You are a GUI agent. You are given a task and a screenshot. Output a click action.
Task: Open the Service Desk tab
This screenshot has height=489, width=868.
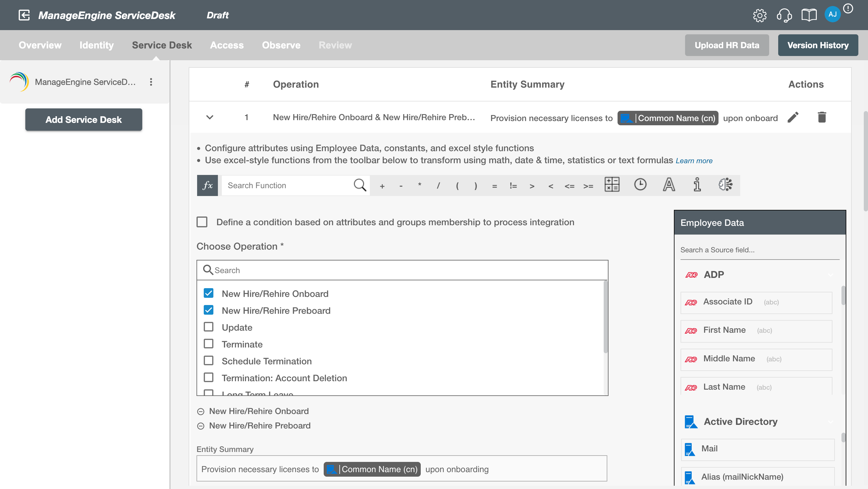pyautogui.click(x=162, y=45)
